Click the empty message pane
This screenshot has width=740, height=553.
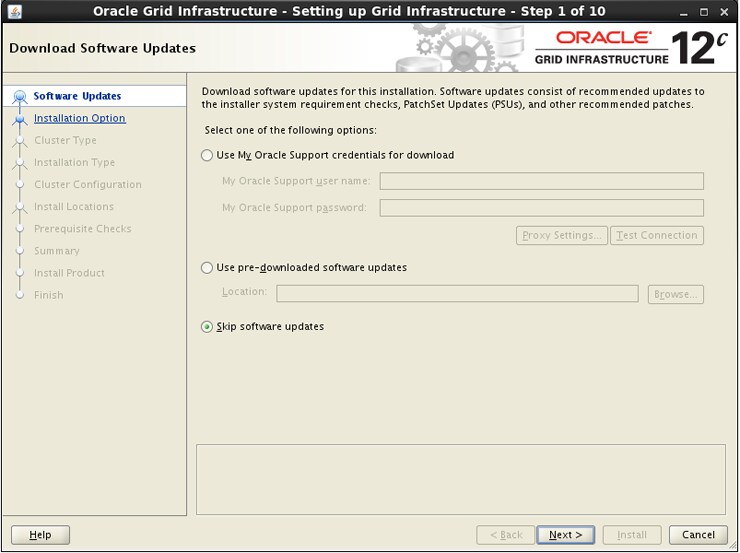coord(461,479)
